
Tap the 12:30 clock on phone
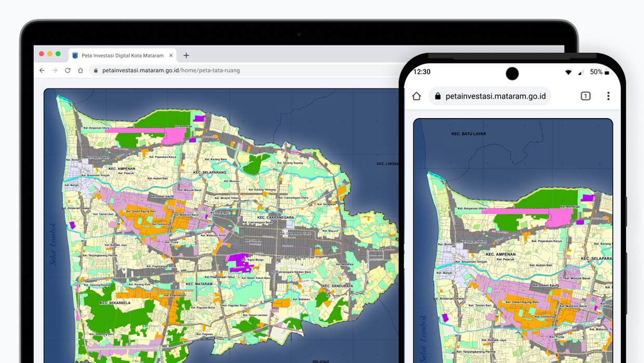coord(422,72)
